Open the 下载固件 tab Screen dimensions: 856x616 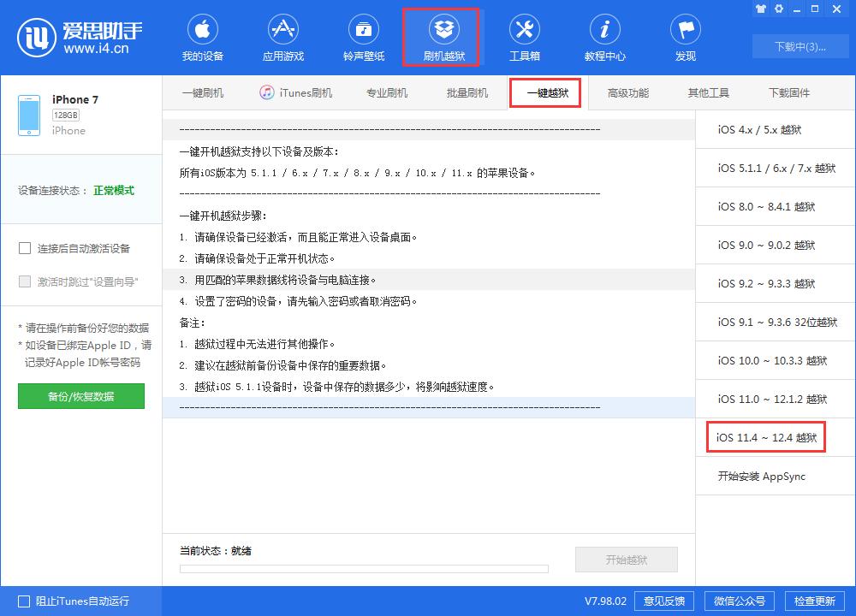(789, 92)
